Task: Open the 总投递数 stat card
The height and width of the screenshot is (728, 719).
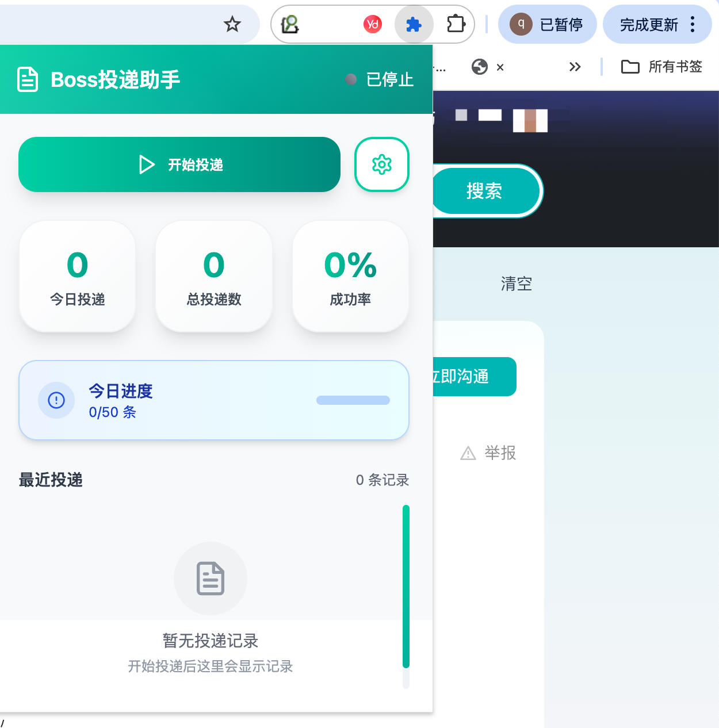Action: coord(214,277)
